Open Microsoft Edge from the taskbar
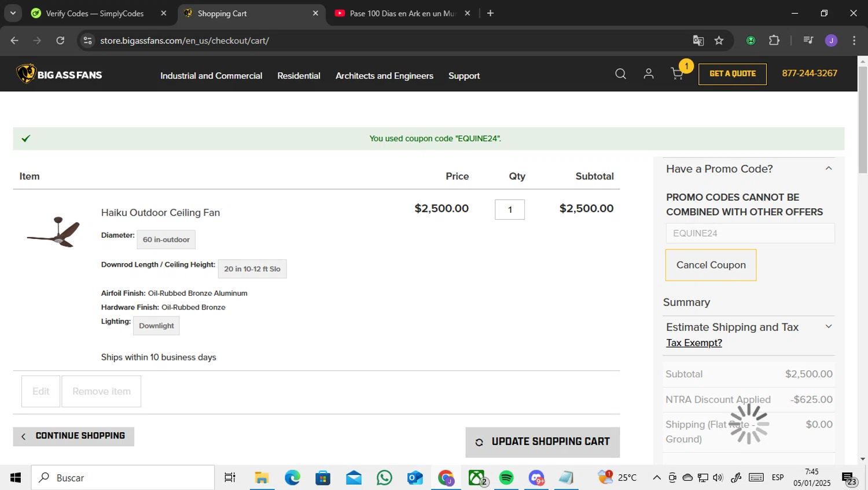Screen dimensions: 868x490 pos(292,478)
